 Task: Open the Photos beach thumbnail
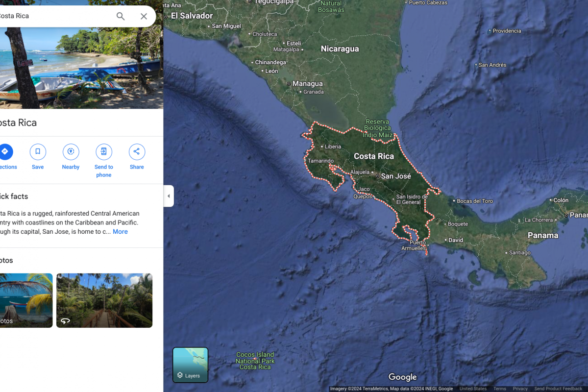click(25, 300)
